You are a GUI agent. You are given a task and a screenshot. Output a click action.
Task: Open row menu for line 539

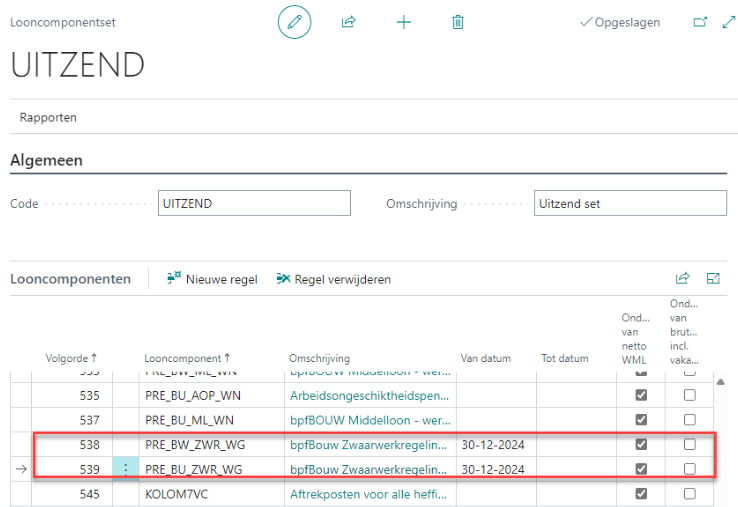coord(125,469)
